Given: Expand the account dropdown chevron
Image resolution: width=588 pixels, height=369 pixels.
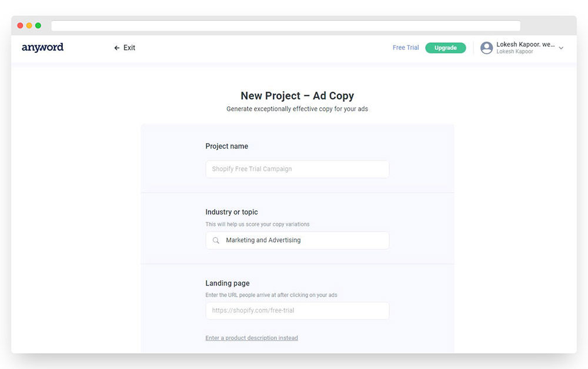Looking at the screenshot, I should click(x=561, y=48).
